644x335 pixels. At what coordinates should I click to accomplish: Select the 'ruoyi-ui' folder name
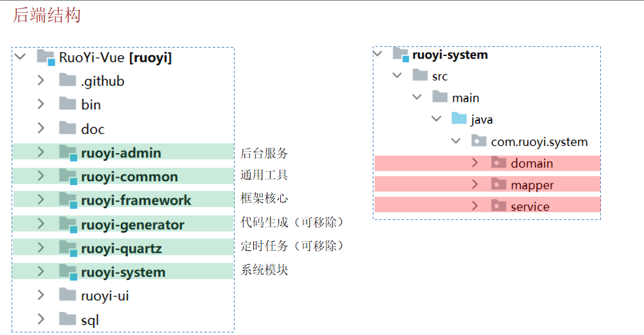pos(105,296)
